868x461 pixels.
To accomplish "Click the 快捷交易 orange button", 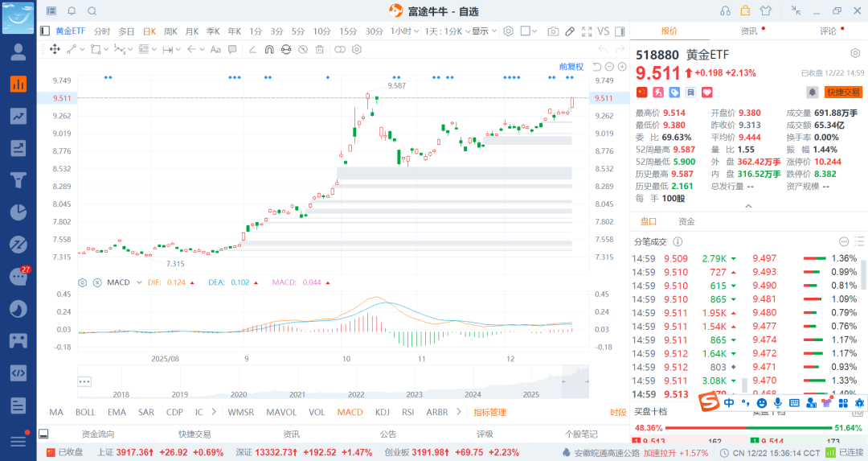I will point(843,92).
